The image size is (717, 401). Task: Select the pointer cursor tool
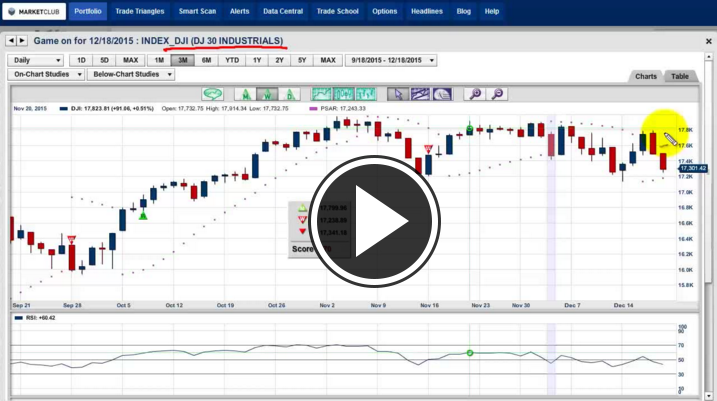click(398, 94)
